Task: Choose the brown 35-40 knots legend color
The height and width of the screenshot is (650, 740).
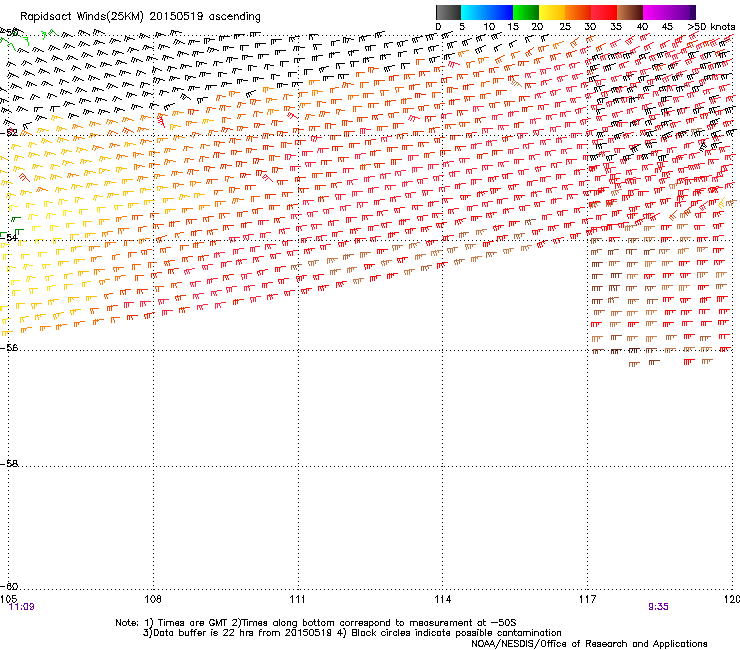Action: click(x=630, y=12)
